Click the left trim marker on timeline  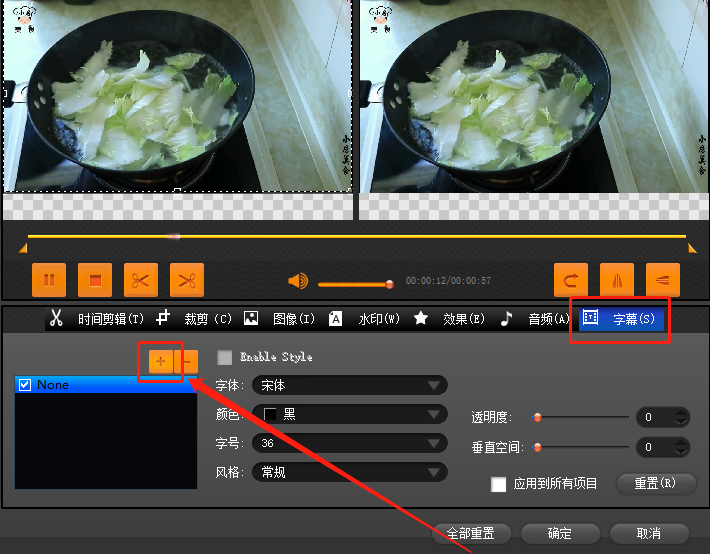pos(23,248)
